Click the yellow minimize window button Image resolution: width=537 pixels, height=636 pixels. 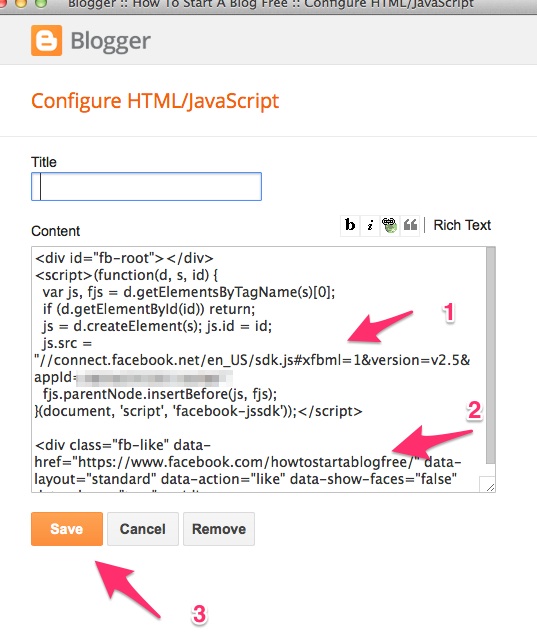(x=21, y=3)
